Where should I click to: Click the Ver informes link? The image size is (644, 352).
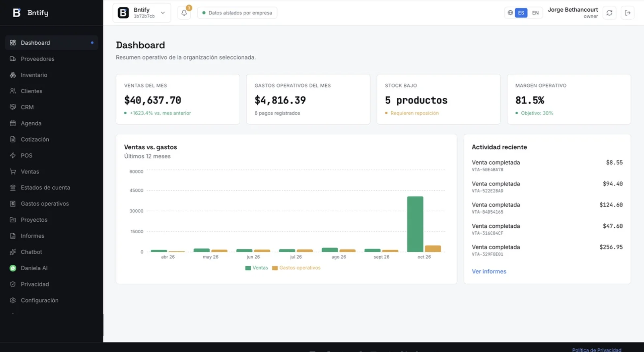(489, 272)
